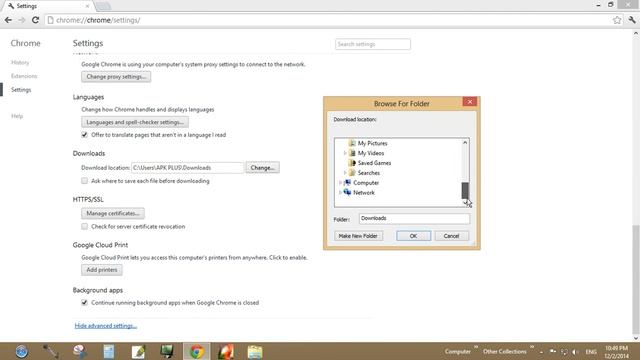This screenshot has height=360, width=640.
Task: Enable Ask where to save each file
Action: coord(84,181)
